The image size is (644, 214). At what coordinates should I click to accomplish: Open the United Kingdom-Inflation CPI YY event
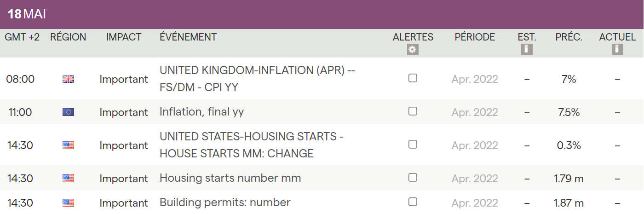[x=257, y=79]
